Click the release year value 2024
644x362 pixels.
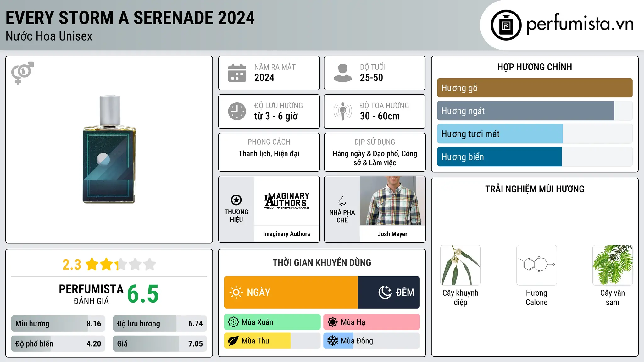pyautogui.click(x=264, y=78)
